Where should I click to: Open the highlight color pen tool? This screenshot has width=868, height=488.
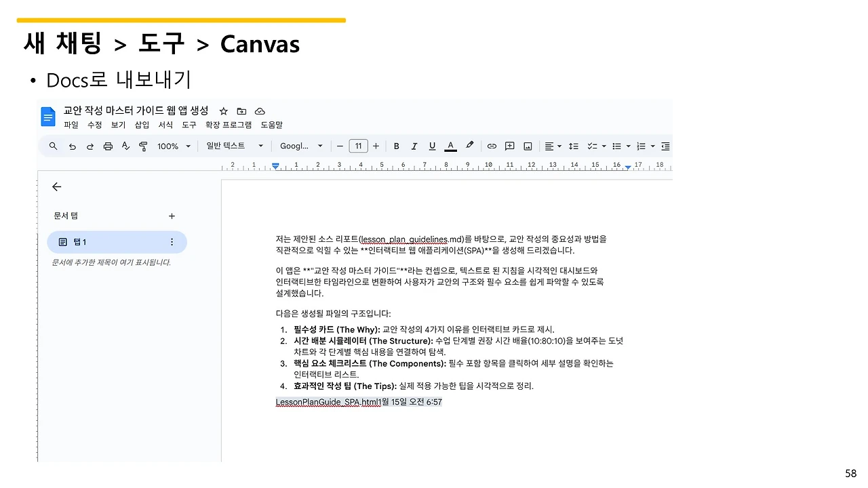[x=469, y=146]
